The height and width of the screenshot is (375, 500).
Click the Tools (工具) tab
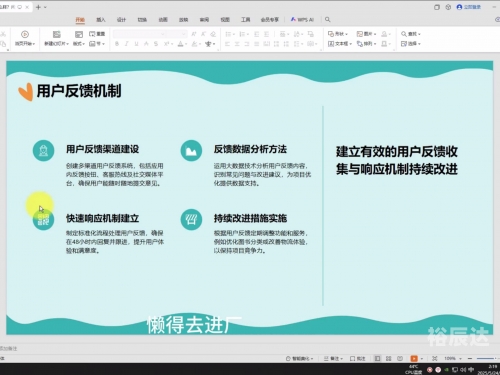point(246,20)
